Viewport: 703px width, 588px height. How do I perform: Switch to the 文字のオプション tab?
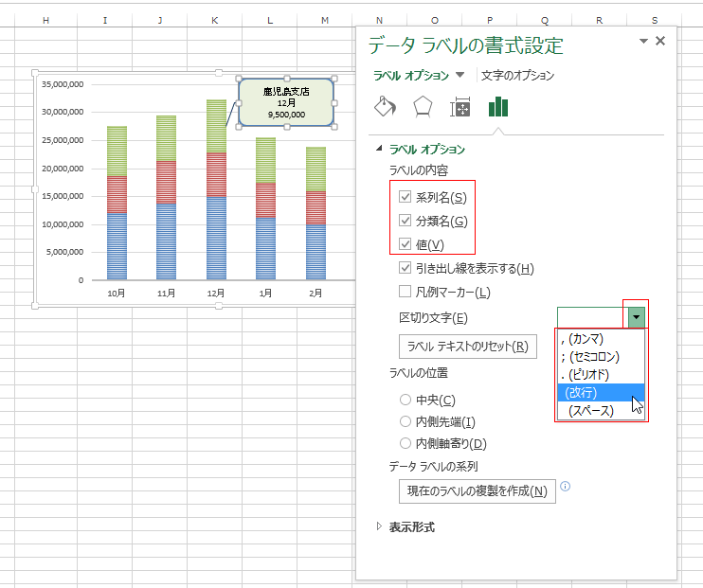point(517,76)
